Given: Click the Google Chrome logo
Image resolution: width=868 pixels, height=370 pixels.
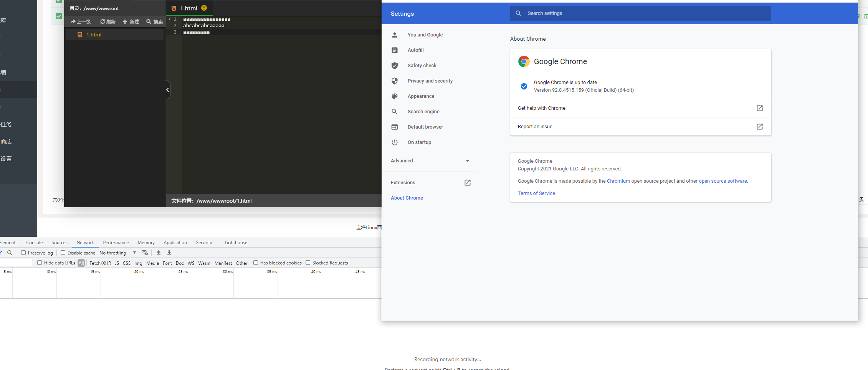Looking at the screenshot, I should 524,61.
